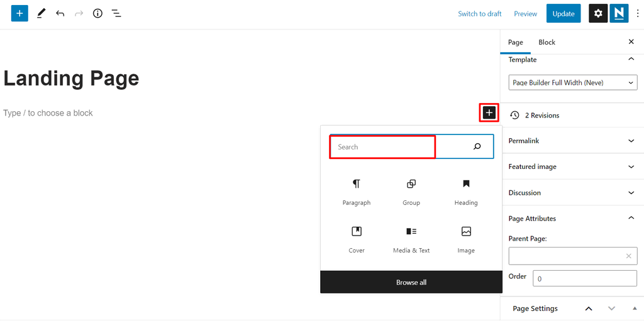The height and width of the screenshot is (321, 644).
Task: Click the block Search field
Action: (x=411, y=146)
